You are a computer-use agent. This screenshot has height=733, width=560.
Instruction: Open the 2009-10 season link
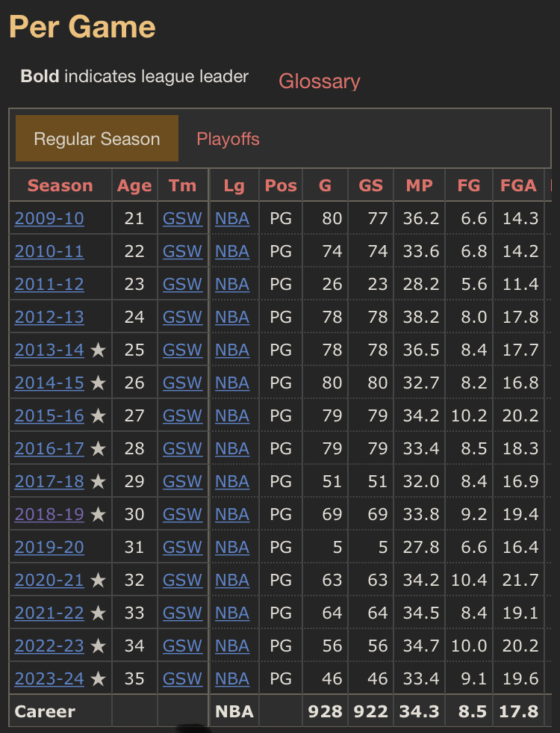coord(49,218)
